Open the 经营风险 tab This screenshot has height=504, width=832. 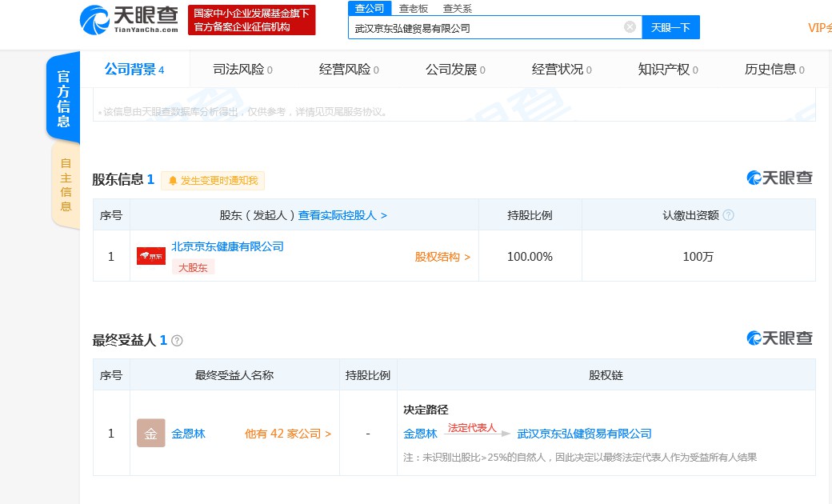click(x=349, y=70)
